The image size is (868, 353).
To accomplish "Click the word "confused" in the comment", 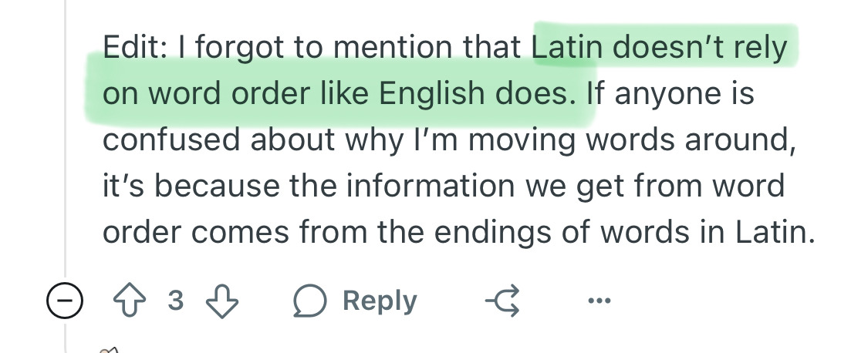I will coord(171,140).
